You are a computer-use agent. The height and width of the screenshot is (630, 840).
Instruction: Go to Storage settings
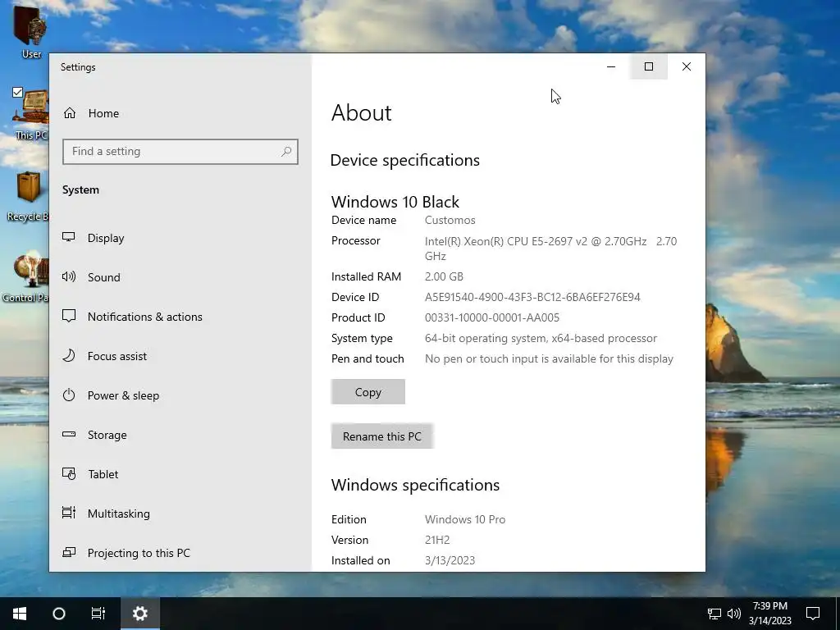point(180,435)
